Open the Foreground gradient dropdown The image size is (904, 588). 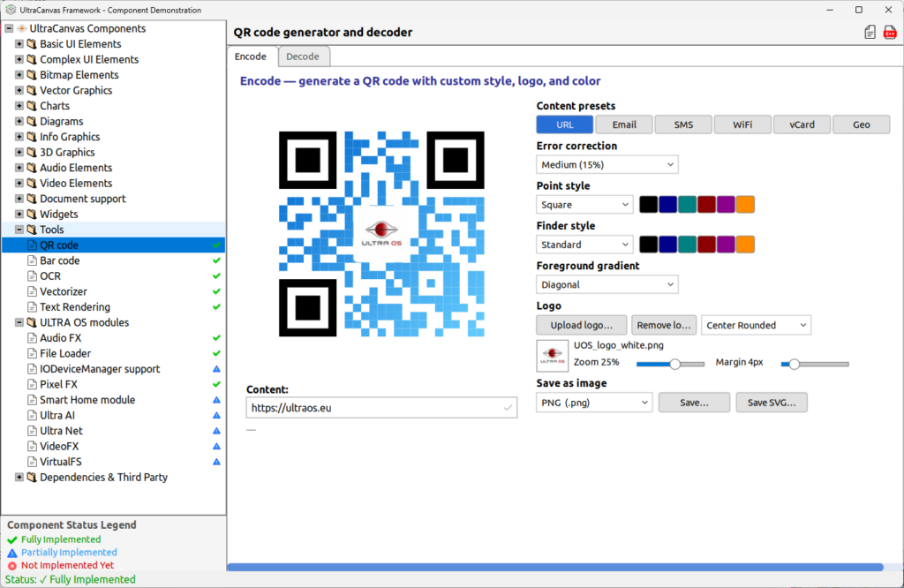tap(607, 285)
